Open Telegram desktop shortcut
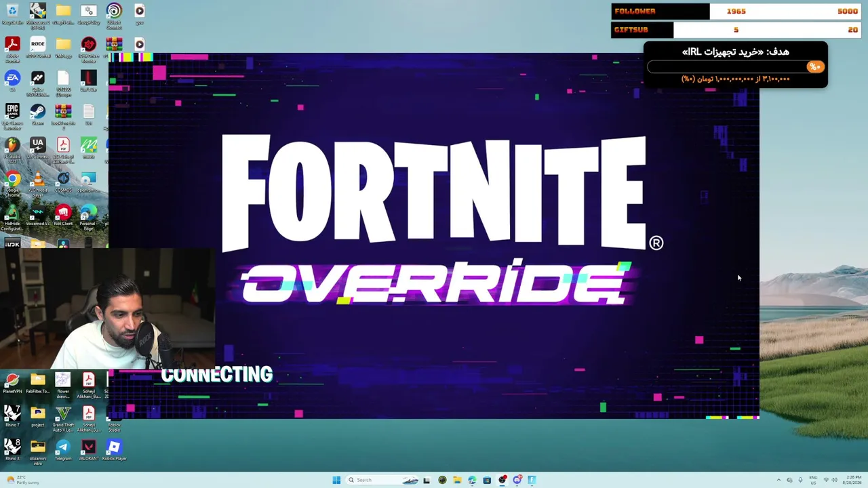The image size is (868, 488). (63, 450)
